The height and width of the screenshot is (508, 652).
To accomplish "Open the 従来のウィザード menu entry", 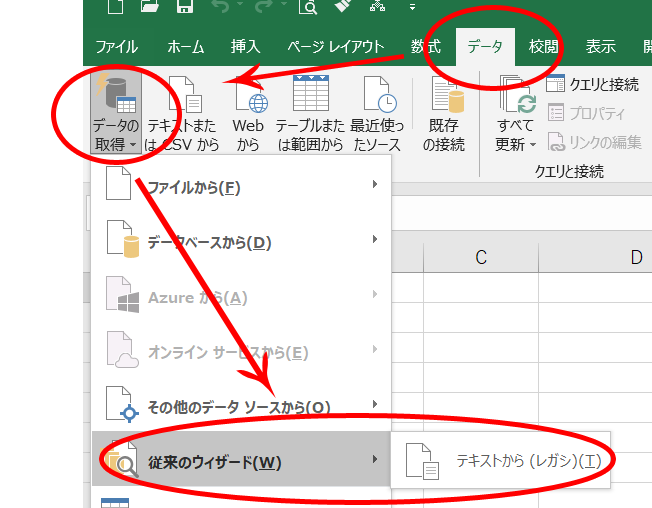I will click(240, 461).
